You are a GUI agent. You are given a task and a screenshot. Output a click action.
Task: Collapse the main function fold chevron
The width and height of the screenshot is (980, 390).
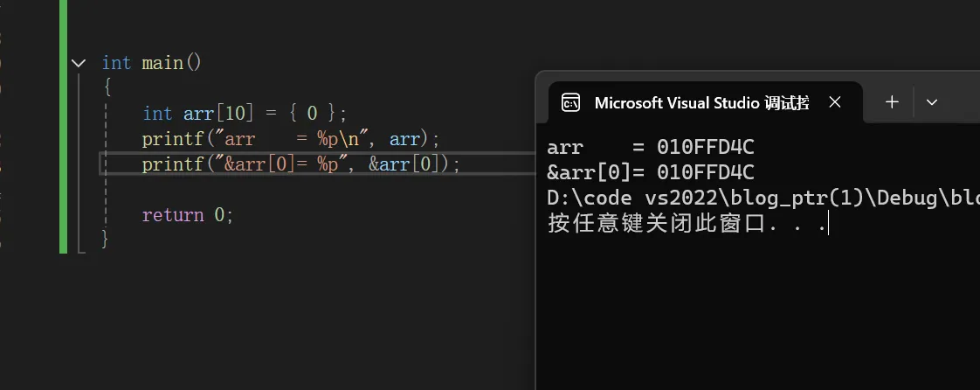tap(78, 63)
